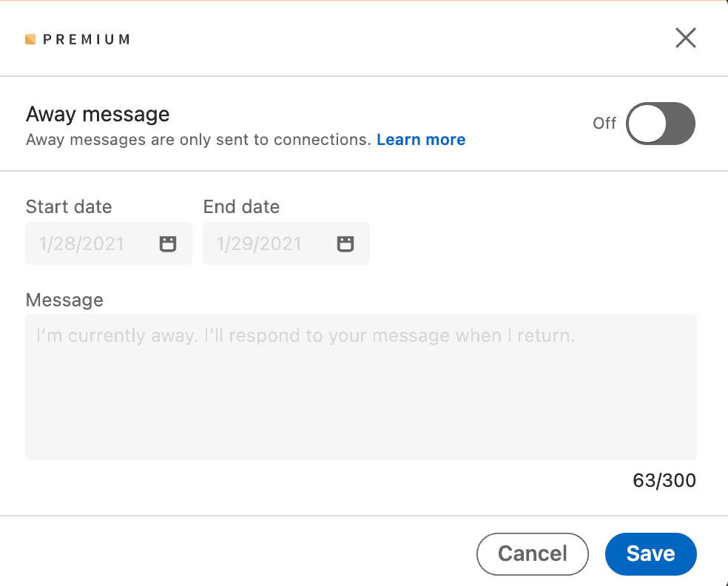Close the away message dialog

pos(685,38)
